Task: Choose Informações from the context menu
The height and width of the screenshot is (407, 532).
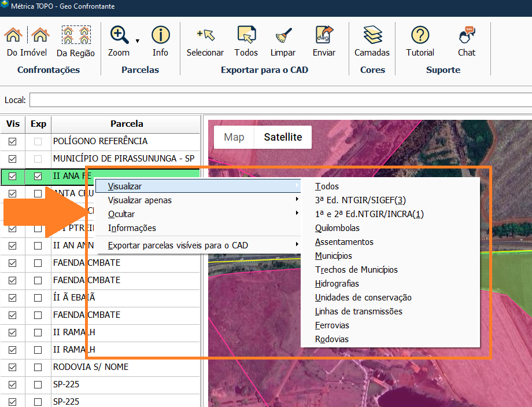Action: pyautogui.click(x=132, y=228)
